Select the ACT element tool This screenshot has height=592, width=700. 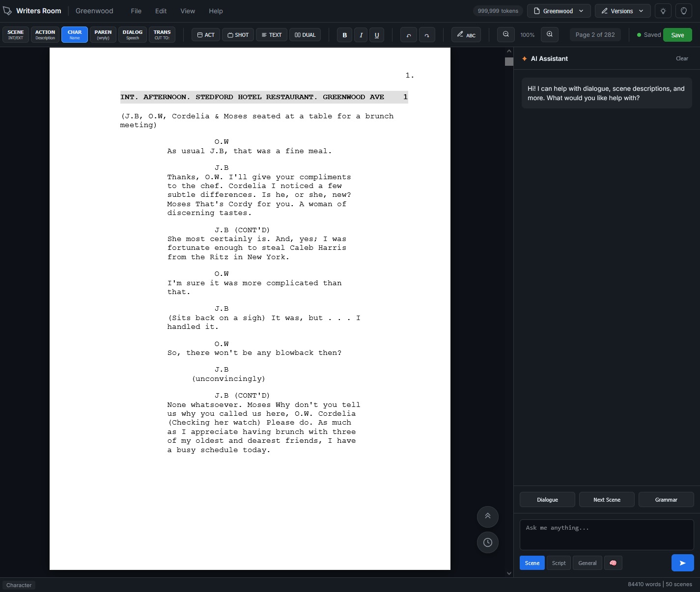pos(205,34)
